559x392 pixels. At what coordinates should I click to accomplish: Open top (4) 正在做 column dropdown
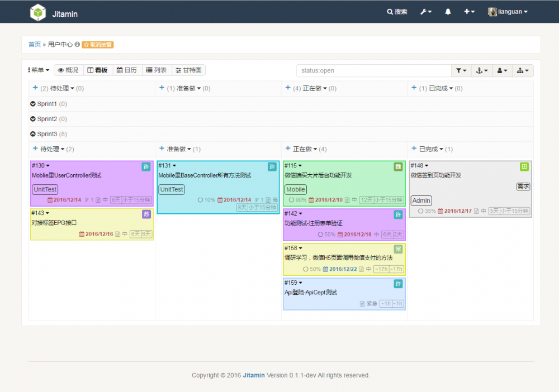click(315, 88)
